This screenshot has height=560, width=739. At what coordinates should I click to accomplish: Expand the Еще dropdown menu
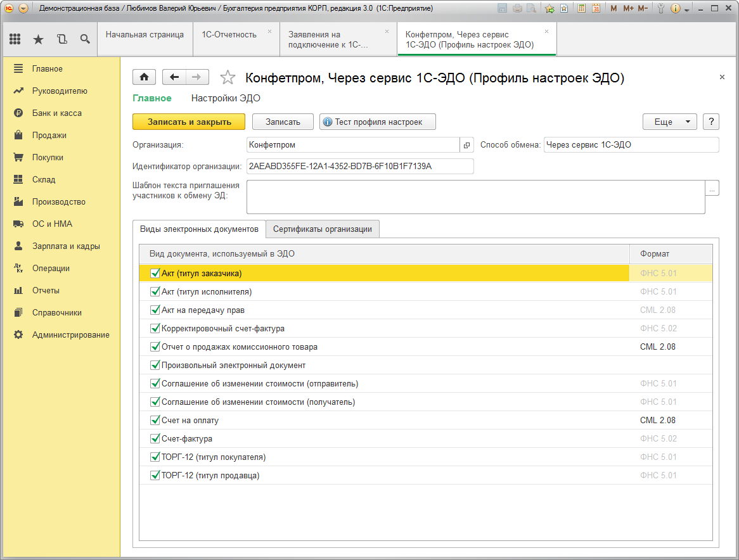(670, 122)
